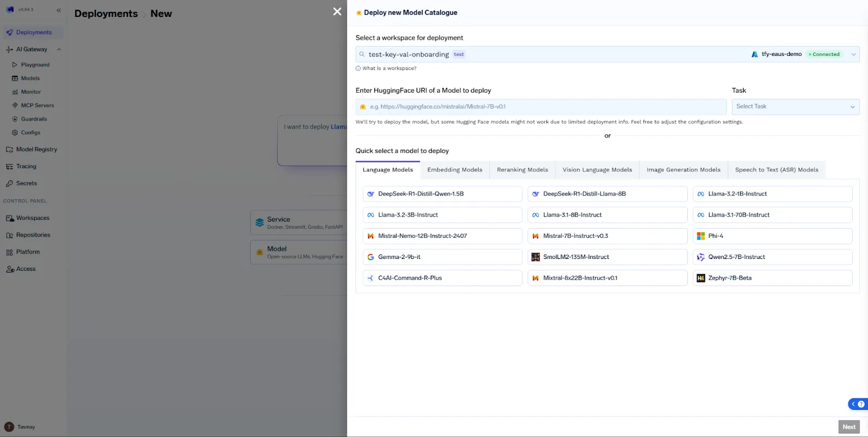Click the AI Gateway sidebar icon

(9, 49)
